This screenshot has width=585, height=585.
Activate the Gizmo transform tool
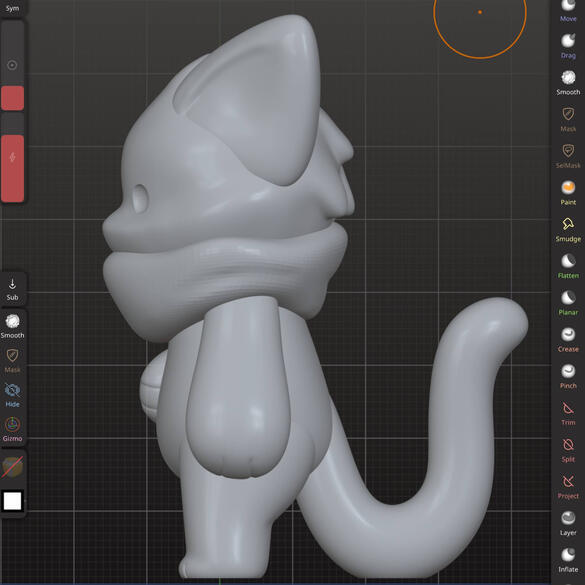pyautogui.click(x=12, y=429)
